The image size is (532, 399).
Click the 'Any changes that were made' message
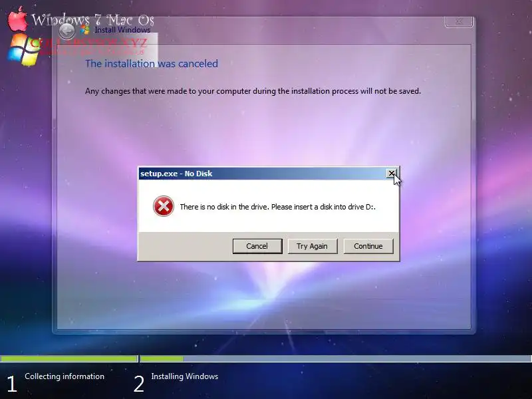tap(253, 91)
